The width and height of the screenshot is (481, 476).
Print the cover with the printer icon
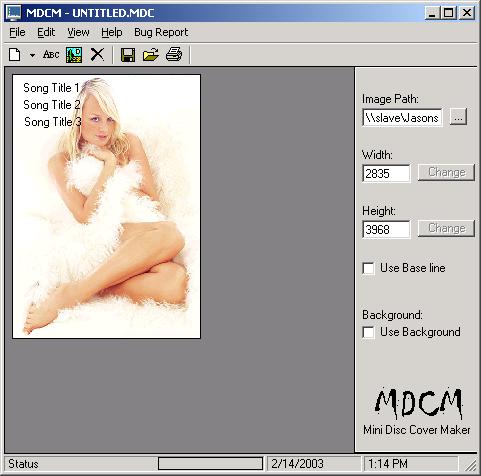tap(174, 54)
